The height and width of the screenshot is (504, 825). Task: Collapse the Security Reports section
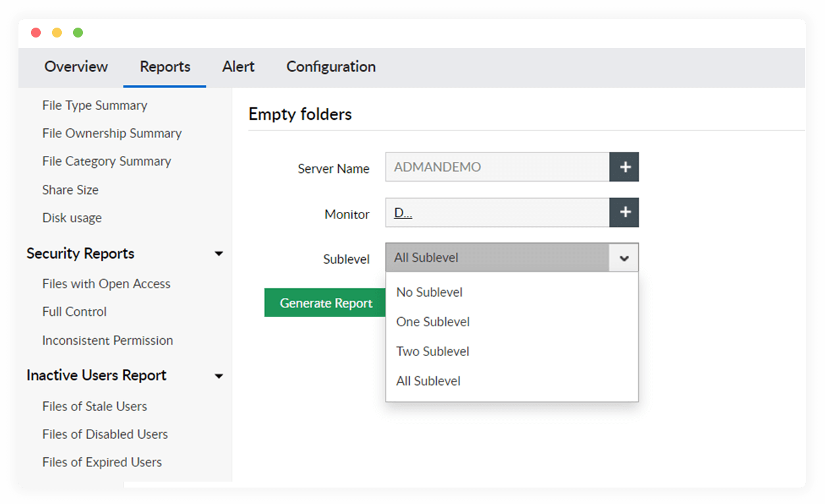(218, 253)
